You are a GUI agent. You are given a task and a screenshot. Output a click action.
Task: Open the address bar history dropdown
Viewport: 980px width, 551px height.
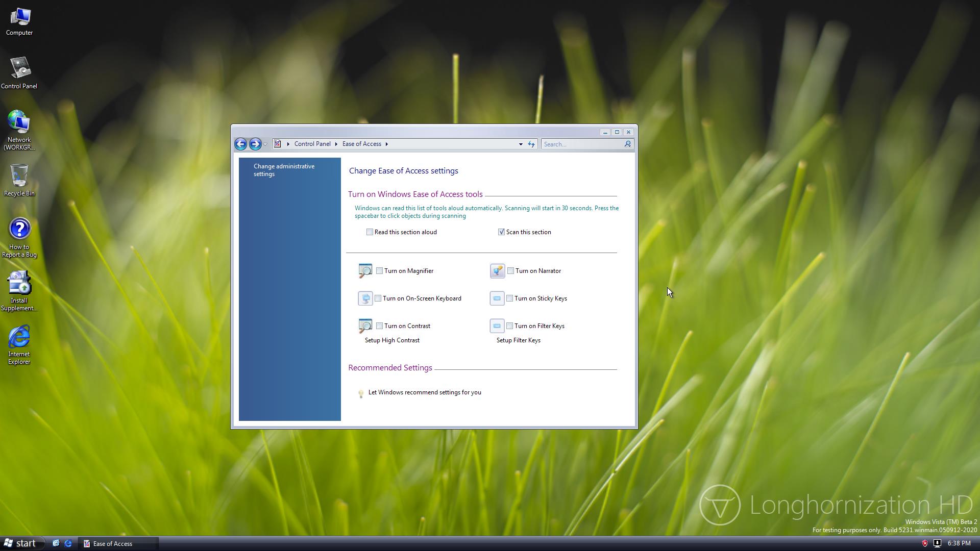[x=520, y=144]
